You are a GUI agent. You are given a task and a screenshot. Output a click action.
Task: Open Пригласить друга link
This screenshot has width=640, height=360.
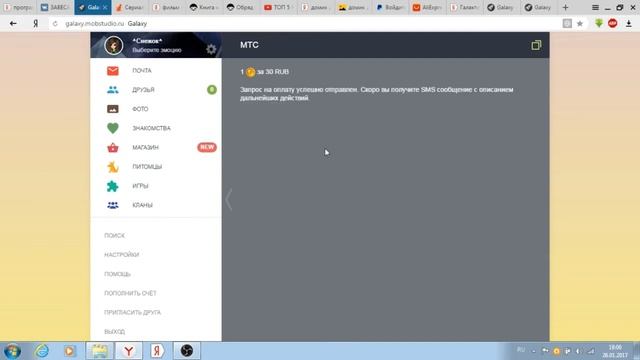coord(133,312)
